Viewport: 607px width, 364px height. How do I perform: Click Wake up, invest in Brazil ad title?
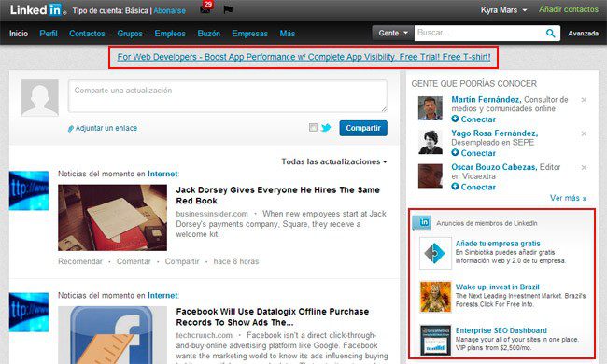(498, 287)
